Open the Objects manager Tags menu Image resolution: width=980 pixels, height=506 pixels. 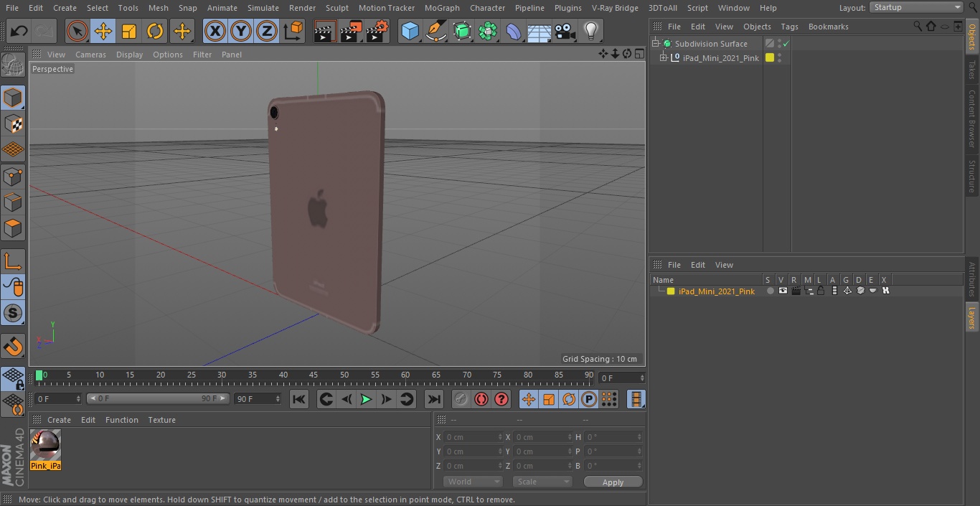point(789,27)
